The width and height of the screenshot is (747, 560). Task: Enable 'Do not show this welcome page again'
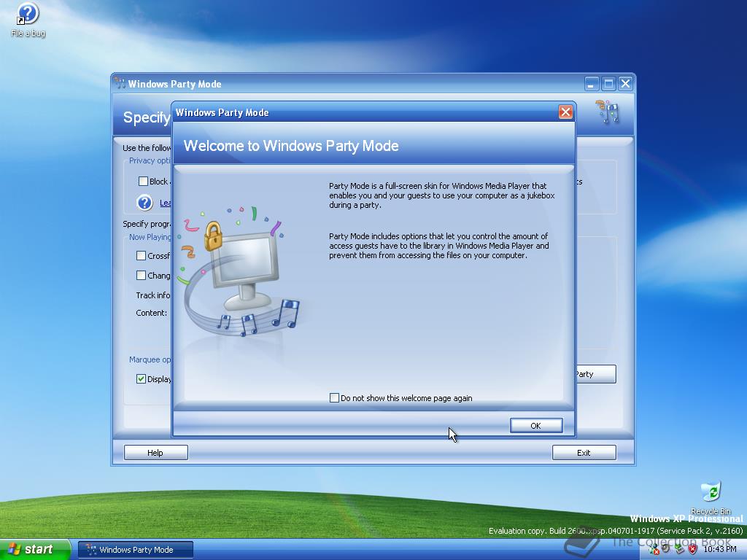[x=333, y=398]
